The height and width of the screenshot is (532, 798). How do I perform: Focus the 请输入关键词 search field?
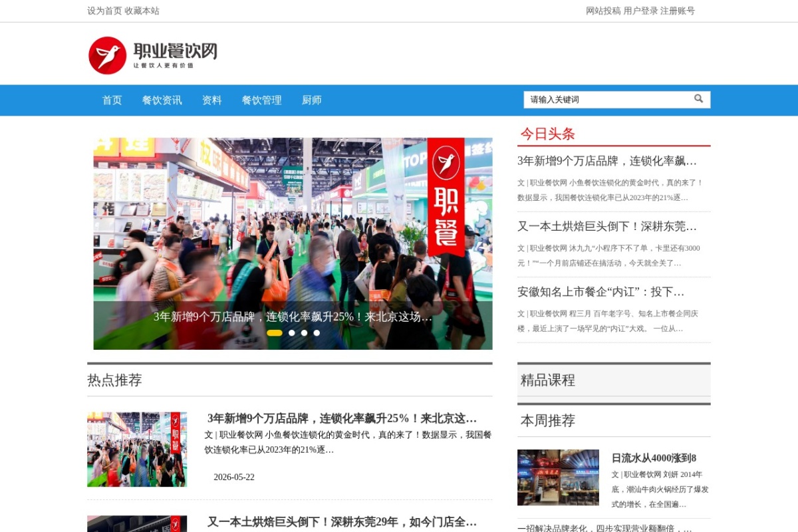608,99
